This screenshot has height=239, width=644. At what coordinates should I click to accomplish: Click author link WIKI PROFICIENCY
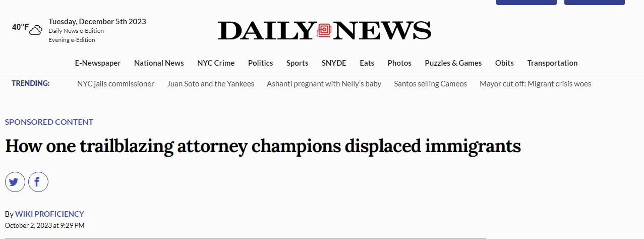click(x=49, y=214)
